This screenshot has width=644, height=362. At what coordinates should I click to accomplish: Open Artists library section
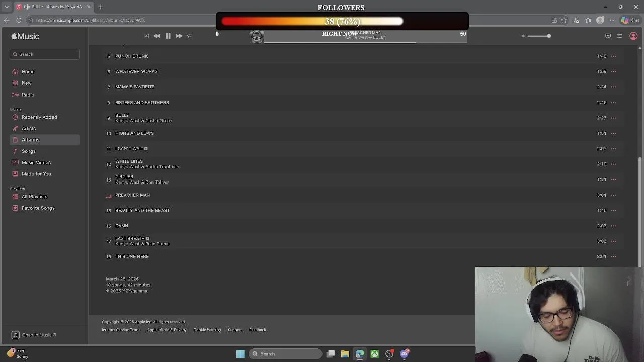pos(29,129)
